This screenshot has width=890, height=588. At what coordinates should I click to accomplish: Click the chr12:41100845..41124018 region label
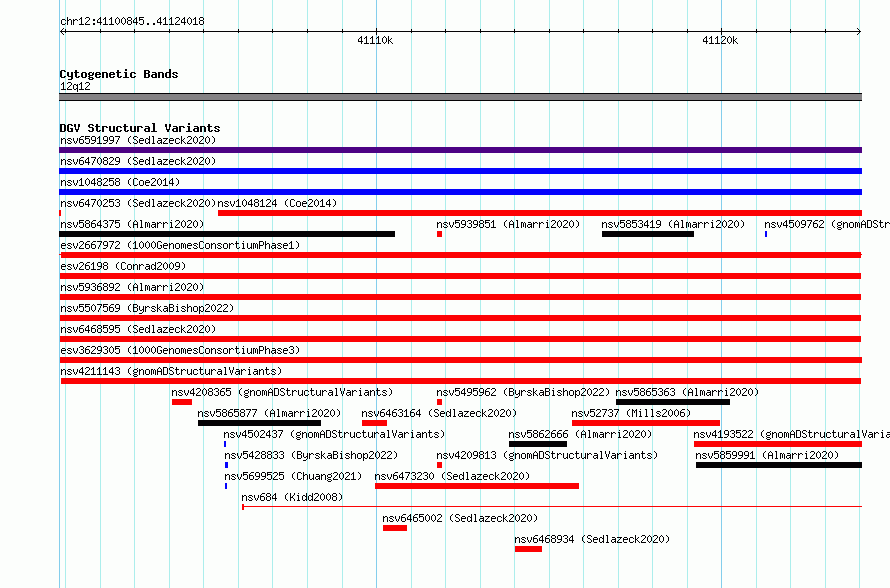(132, 21)
